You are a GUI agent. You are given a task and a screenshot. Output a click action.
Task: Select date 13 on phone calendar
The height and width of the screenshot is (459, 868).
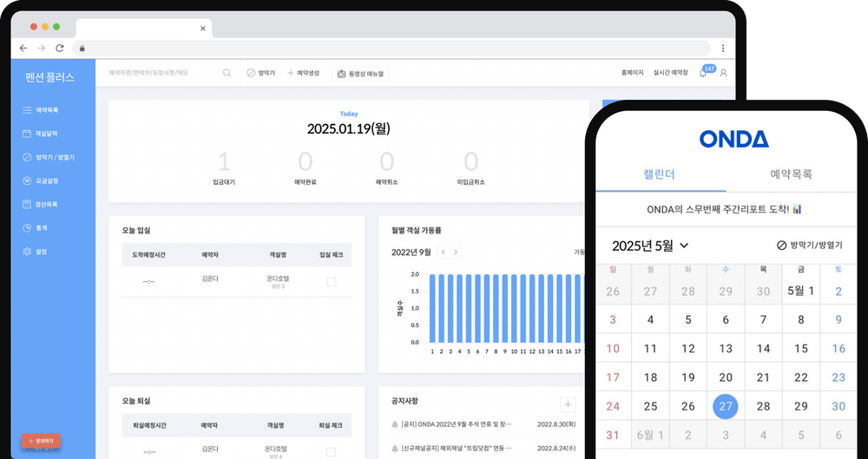725,349
